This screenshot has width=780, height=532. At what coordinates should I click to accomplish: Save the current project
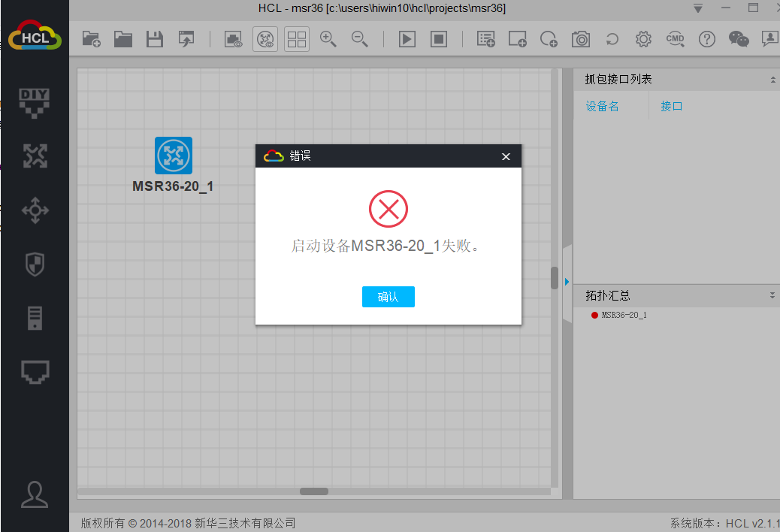click(155, 39)
